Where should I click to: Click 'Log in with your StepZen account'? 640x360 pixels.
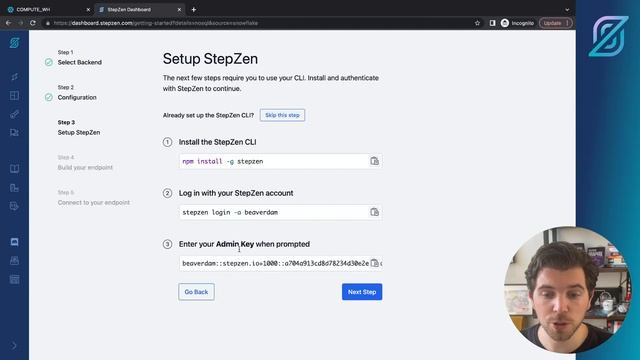coord(236,193)
